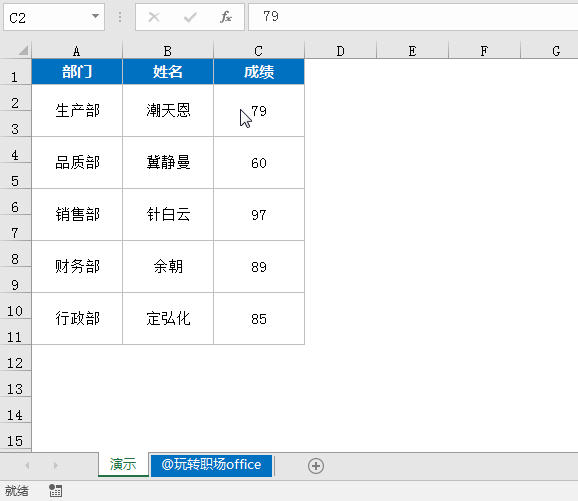578x501 pixels.
Task: Select the score cell 85
Action: pos(259,319)
